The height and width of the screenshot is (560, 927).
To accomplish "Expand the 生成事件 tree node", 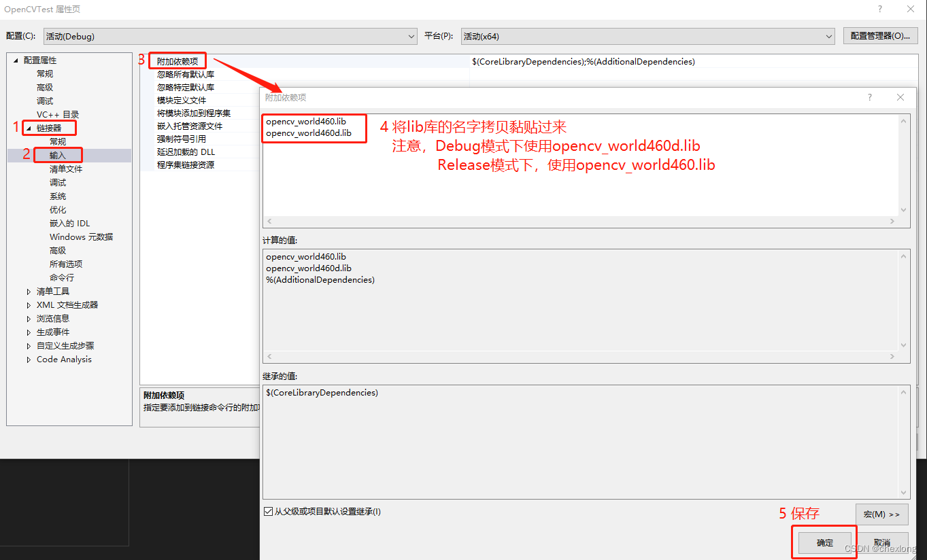I will tap(29, 332).
